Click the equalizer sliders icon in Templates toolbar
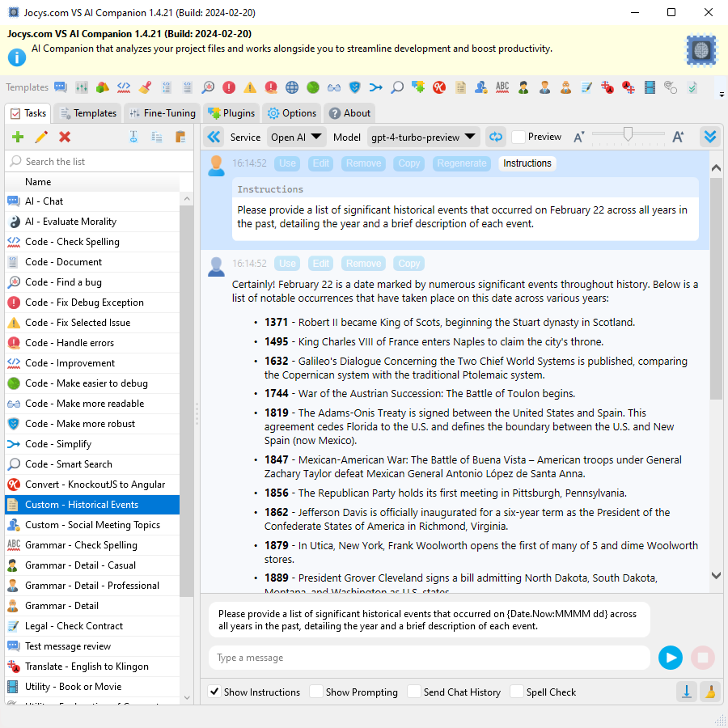 (82, 87)
